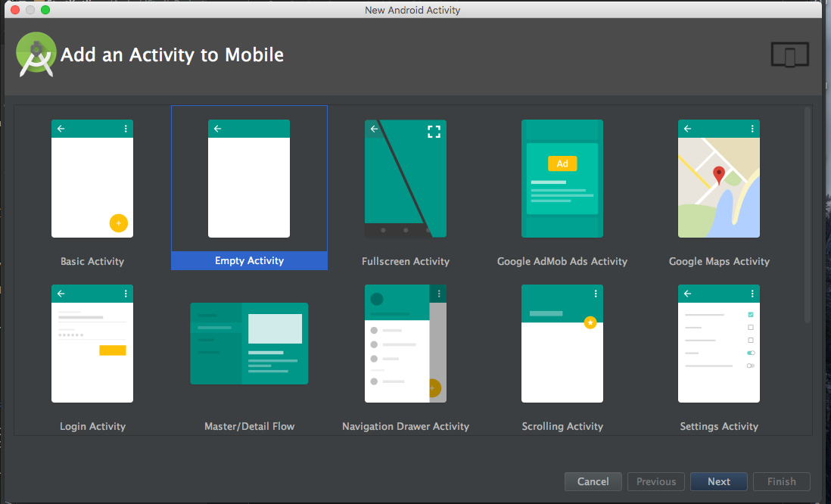
Task: Select the Scrolling Activity template preview
Action: [x=562, y=344]
